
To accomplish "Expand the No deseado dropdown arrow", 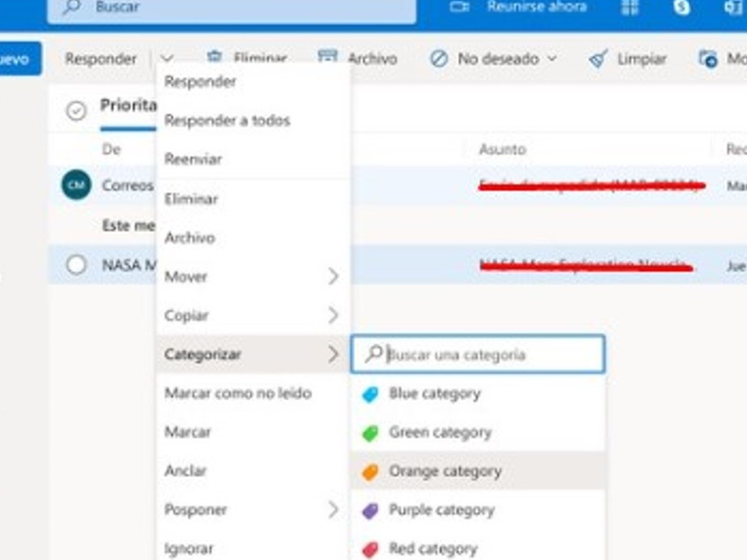I will [552, 58].
